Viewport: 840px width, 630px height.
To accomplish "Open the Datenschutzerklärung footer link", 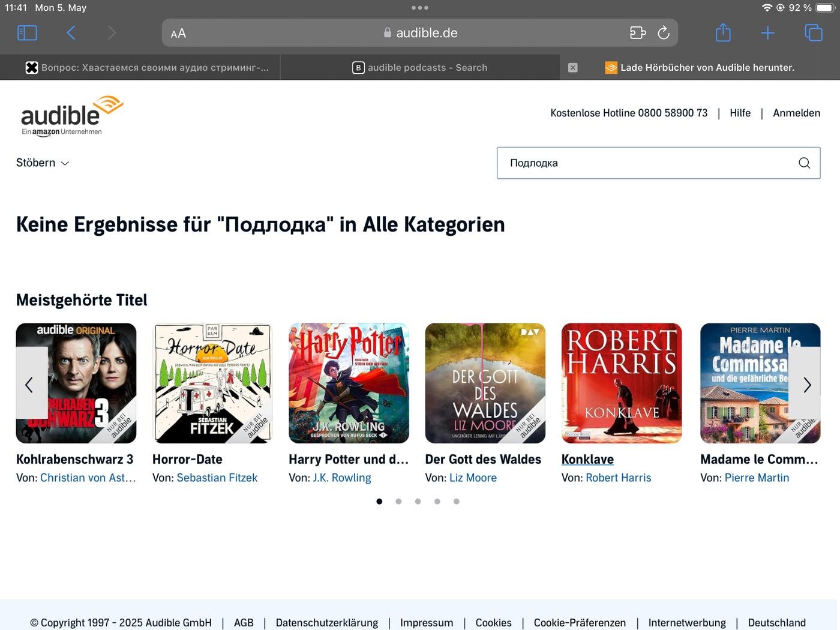I will tap(327, 623).
